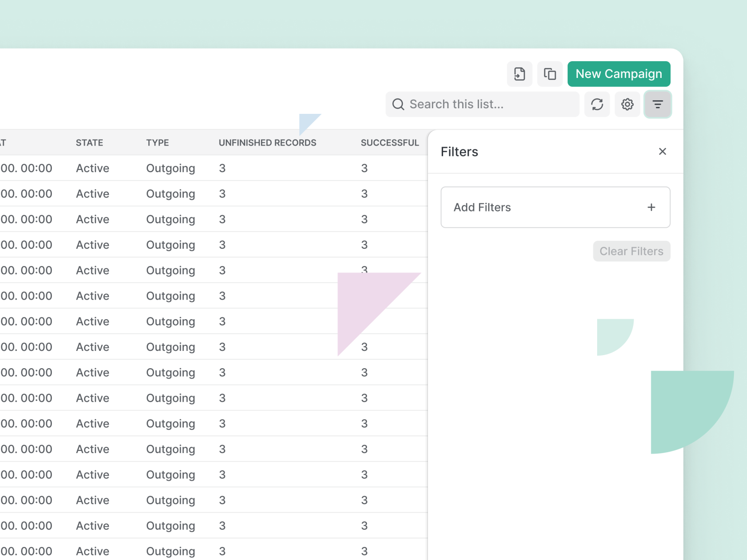The height and width of the screenshot is (560, 747).
Task: Expand the Add Filters section
Action: 555,207
